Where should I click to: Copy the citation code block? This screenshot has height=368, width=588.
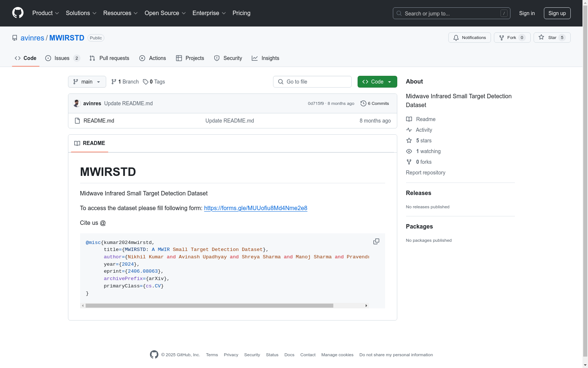[x=376, y=241]
